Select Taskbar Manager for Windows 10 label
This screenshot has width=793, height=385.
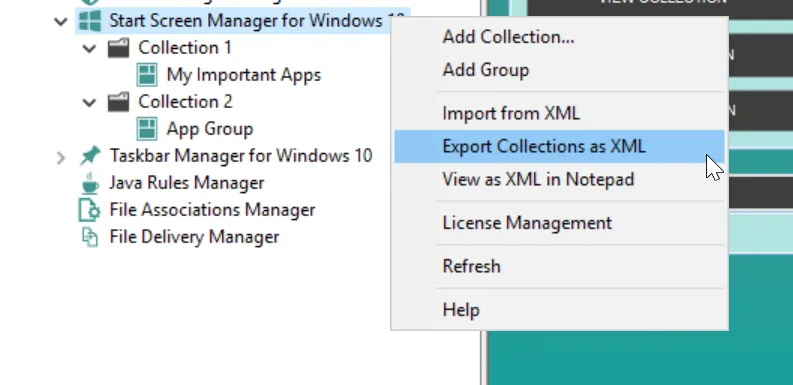point(241,156)
